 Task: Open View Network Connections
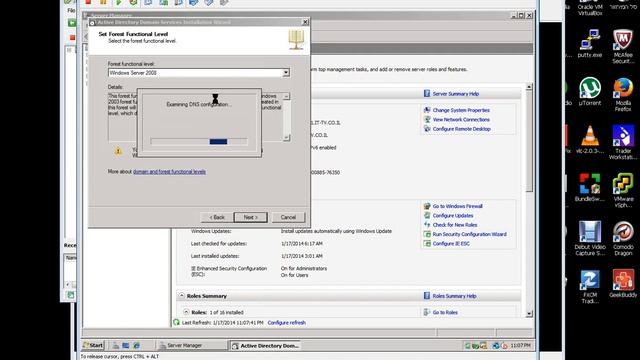click(x=461, y=120)
